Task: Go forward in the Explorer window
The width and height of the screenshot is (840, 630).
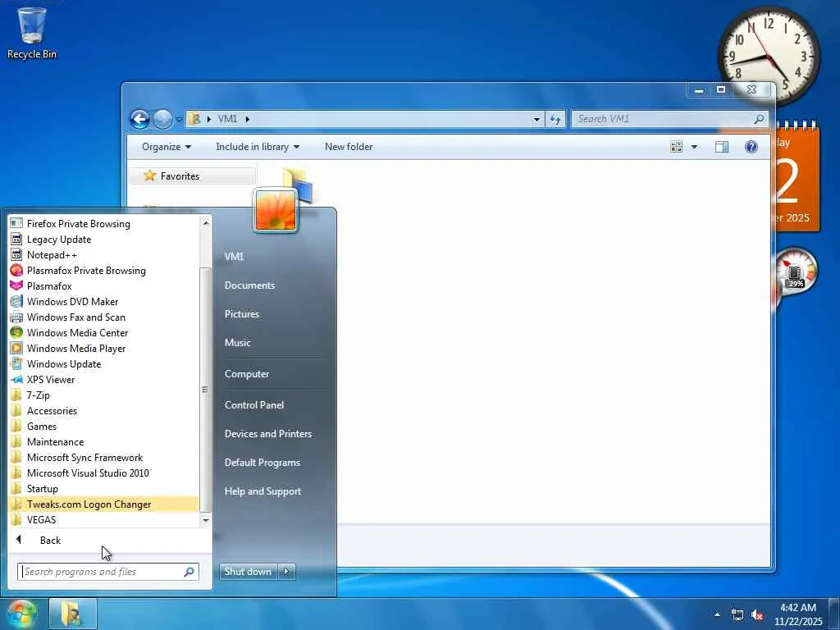Action: coord(163,119)
